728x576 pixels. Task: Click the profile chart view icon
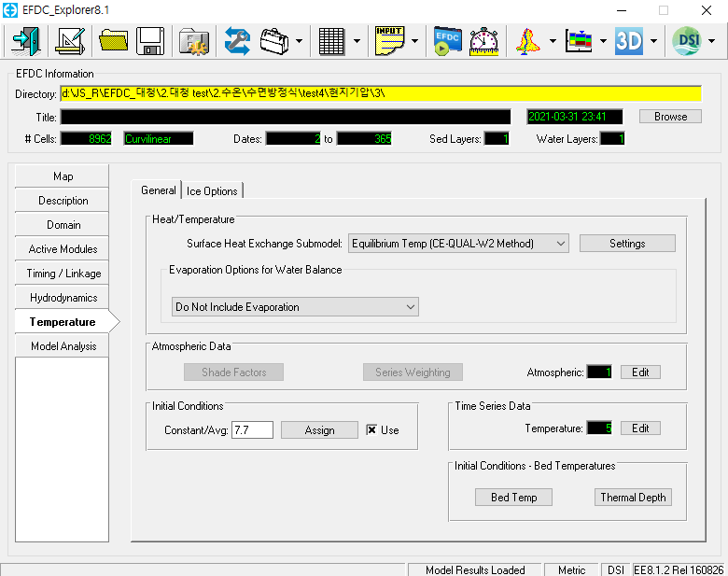pyautogui.click(x=579, y=41)
